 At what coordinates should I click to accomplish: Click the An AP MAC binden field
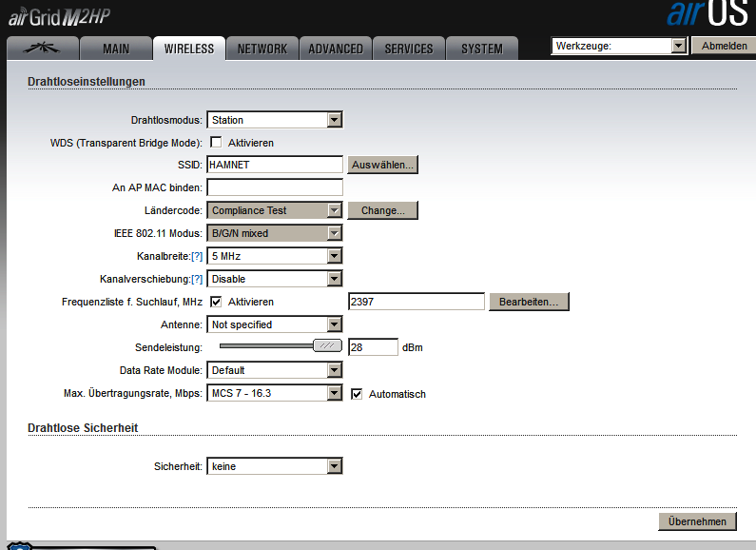274,187
